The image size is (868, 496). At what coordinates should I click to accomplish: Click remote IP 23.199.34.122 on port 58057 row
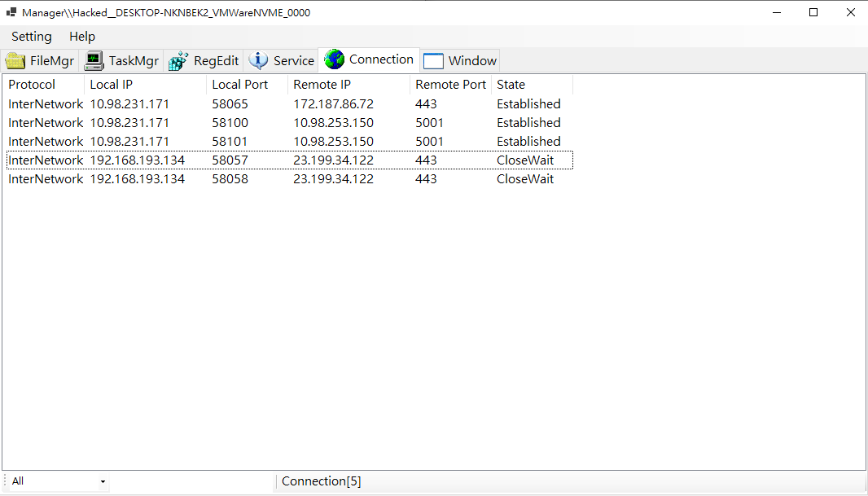coord(333,160)
